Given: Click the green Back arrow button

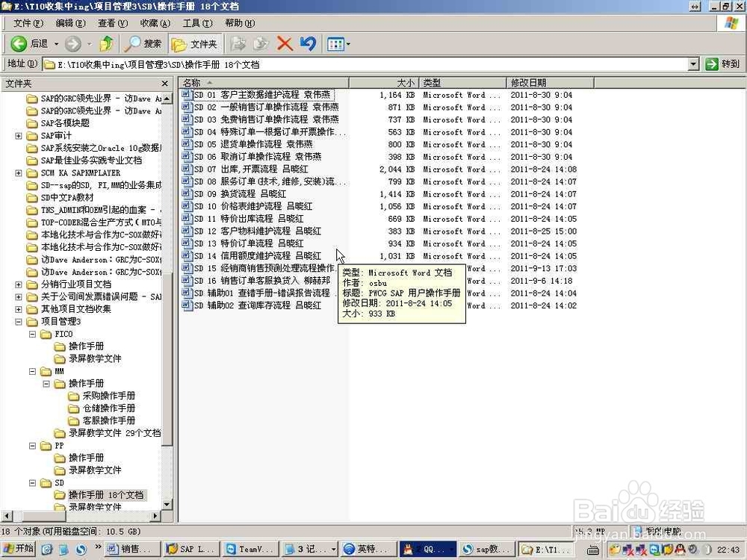Looking at the screenshot, I should click(19, 44).
